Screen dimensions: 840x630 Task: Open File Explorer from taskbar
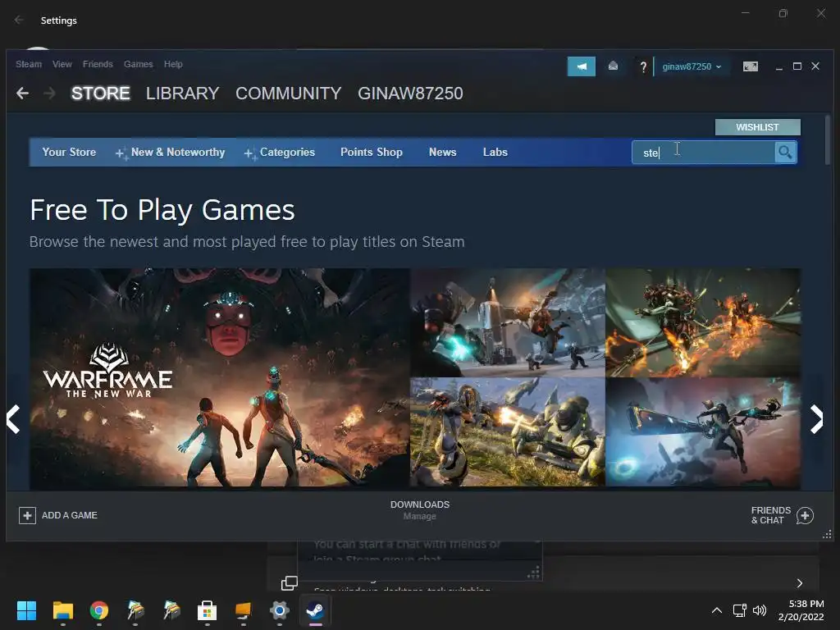pos(62,610)
